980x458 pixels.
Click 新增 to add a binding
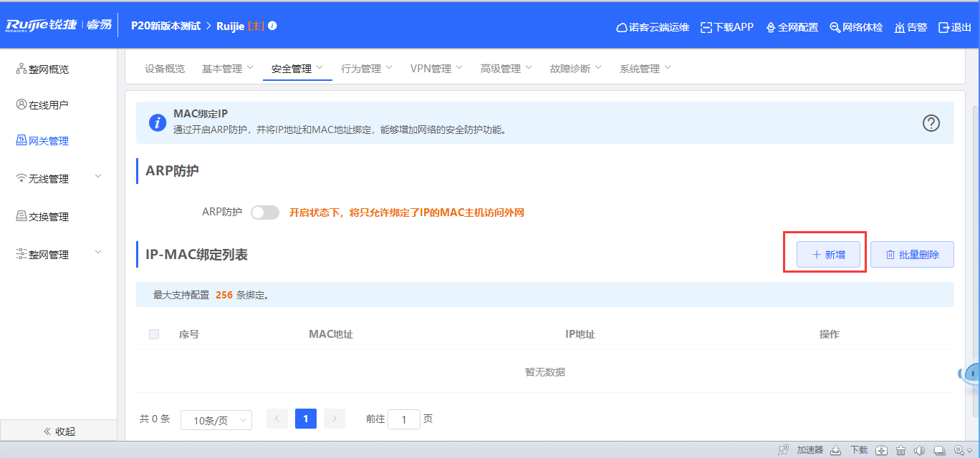click(x=828, y=255)
